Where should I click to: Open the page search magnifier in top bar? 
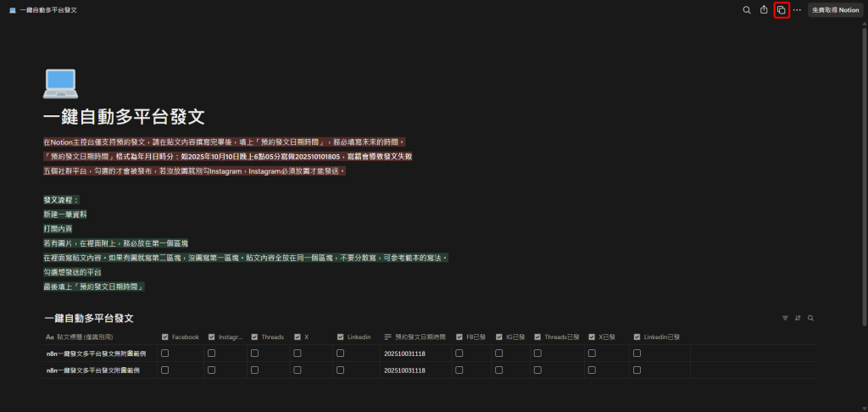pyautogui.click(x=747, y=10)
